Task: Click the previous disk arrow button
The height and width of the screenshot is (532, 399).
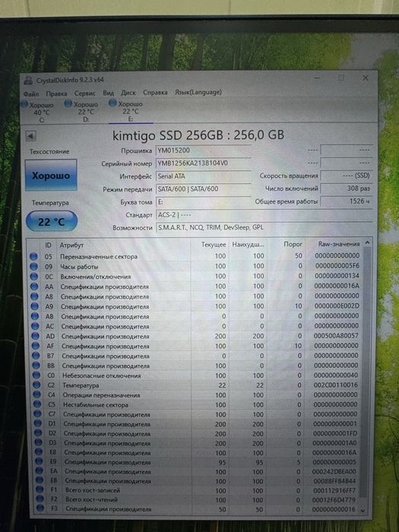Action: [30, 136]
